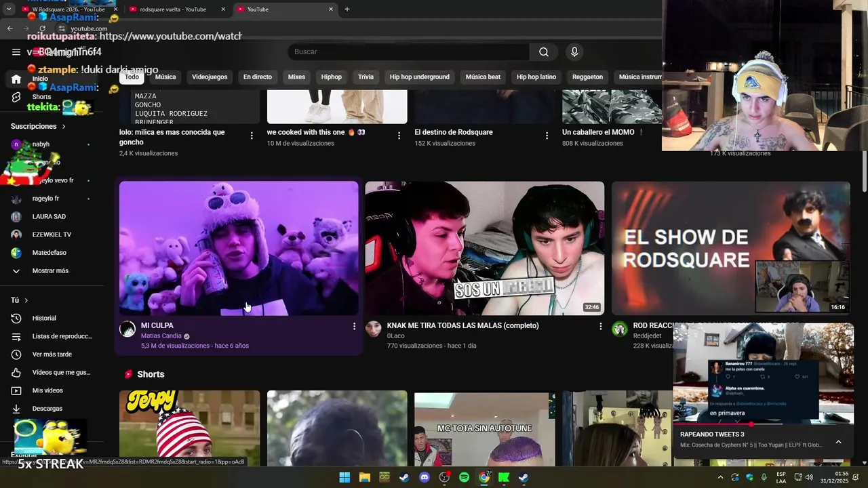868x488 pixels.
Task: Click the browser back arrow
Action: point(9,28)
